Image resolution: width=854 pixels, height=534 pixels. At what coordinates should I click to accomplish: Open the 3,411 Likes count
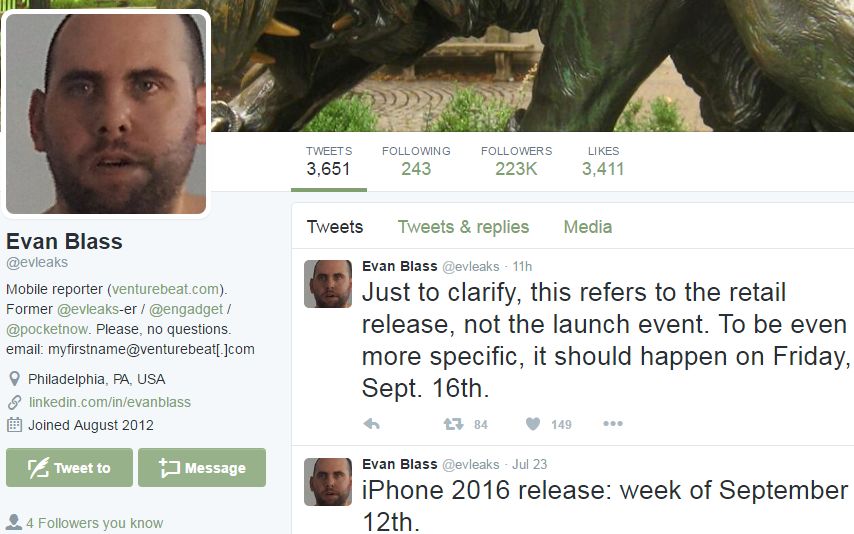[x=603, y=162]
